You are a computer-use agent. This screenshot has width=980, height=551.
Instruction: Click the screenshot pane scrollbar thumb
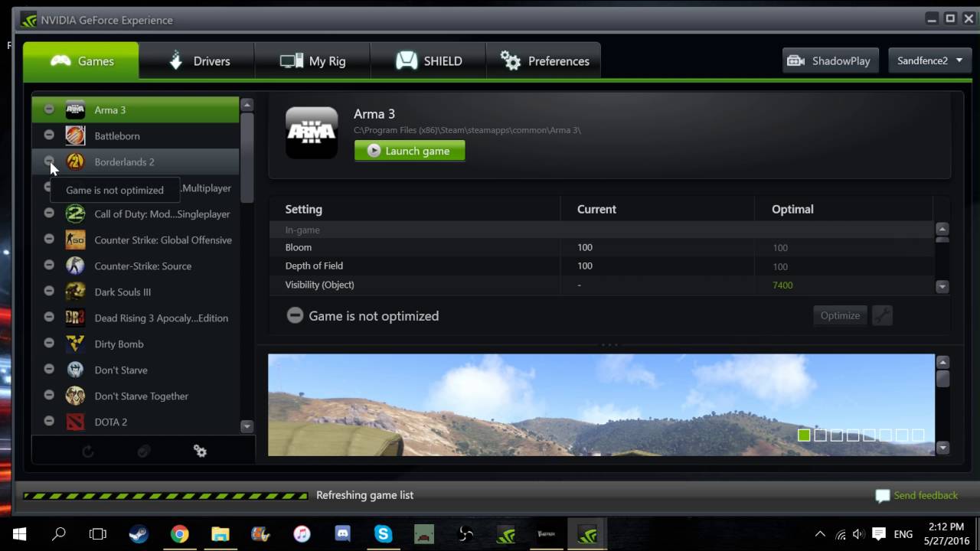click(x=943, y=379)
